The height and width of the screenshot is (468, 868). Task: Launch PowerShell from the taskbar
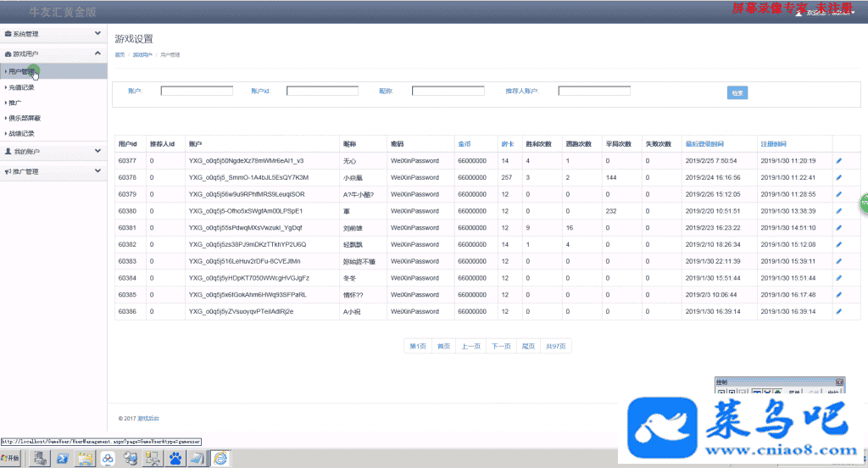pos(63,458)
